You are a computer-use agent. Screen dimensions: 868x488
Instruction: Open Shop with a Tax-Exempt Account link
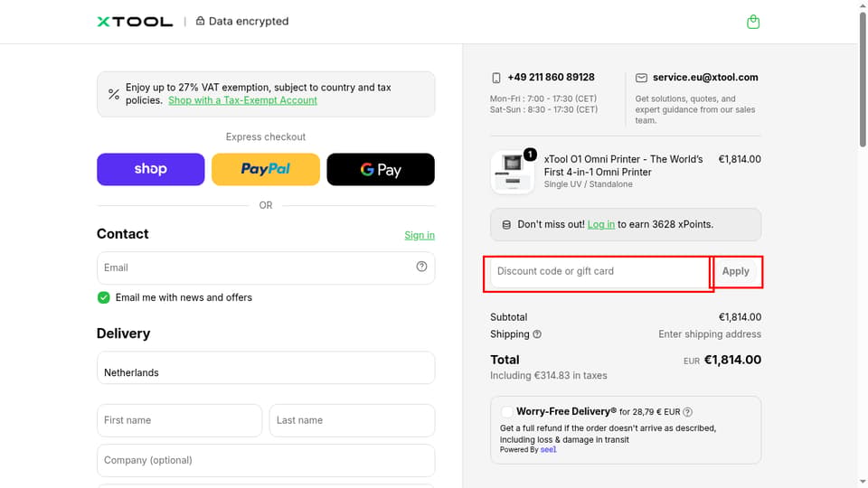tap(242, 100)
